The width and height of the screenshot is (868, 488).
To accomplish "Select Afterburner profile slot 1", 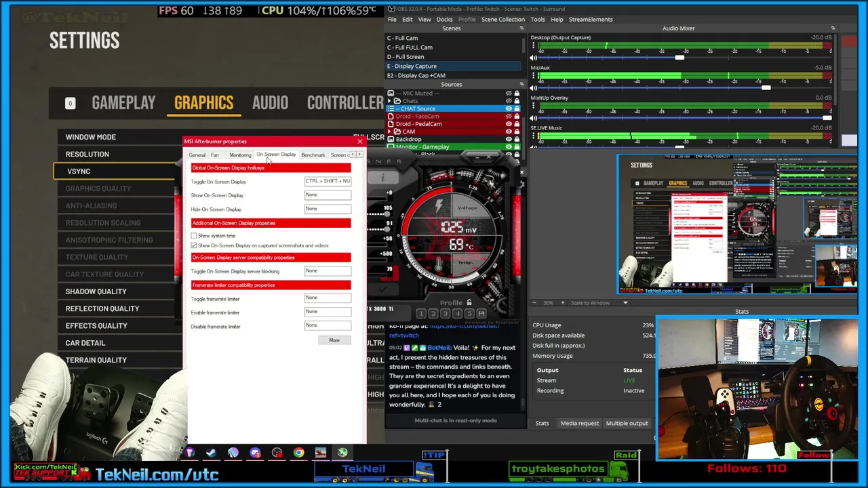I will tap(420, 314).
